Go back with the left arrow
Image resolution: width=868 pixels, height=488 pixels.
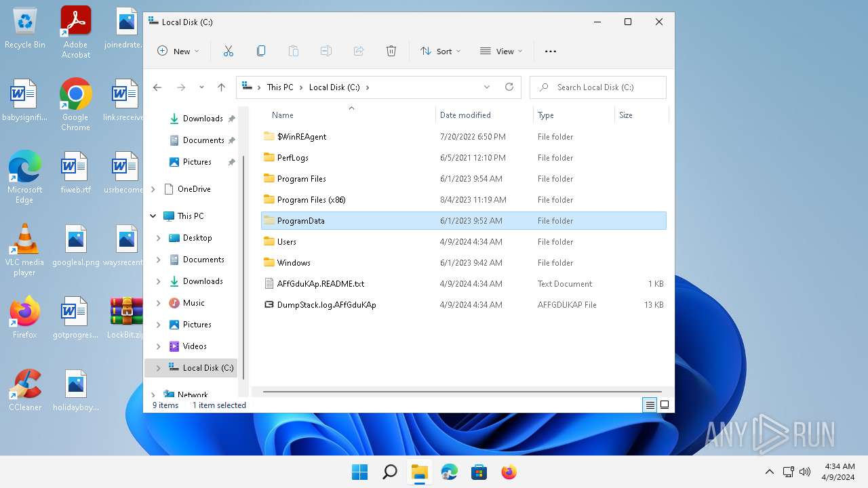[x=157, y=87]
